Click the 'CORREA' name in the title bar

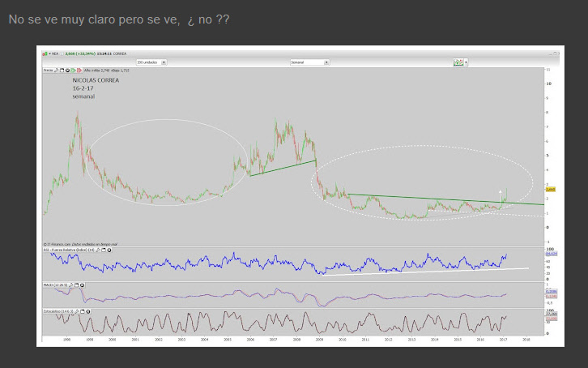tap(120, 53)
